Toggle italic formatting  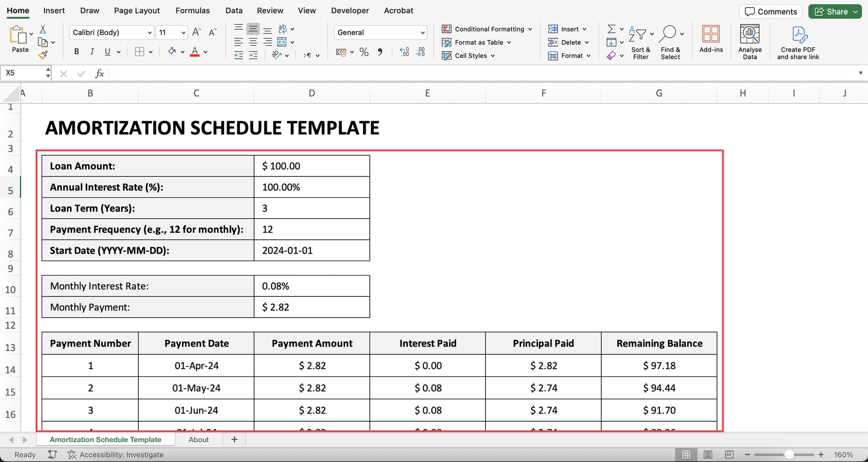[x=92, y=52]
